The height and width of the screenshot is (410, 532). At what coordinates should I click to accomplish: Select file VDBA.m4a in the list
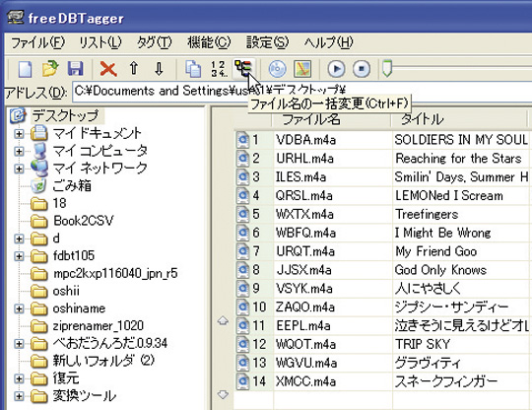[x=305, y=140]
